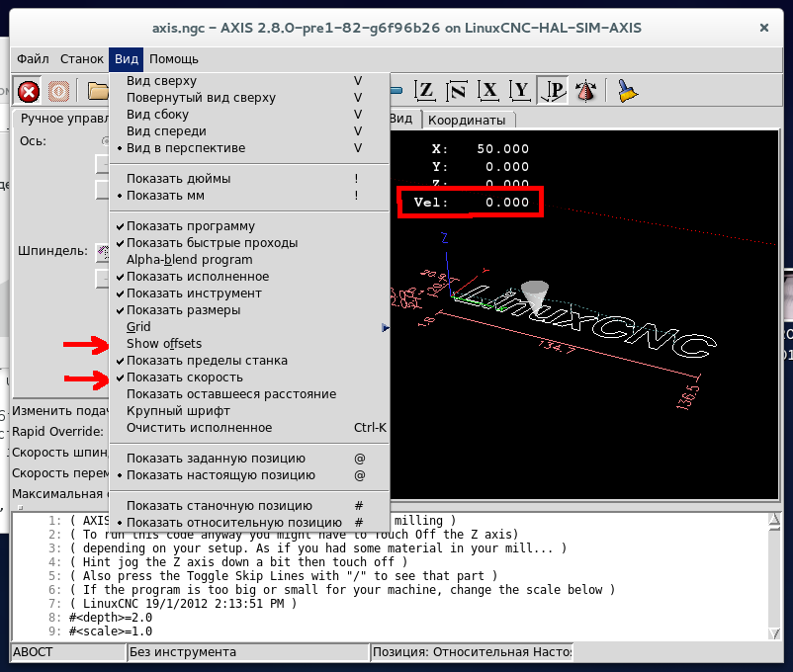
Task: Toggle the machine power toolbar icon
Action: tap(58, 92)
